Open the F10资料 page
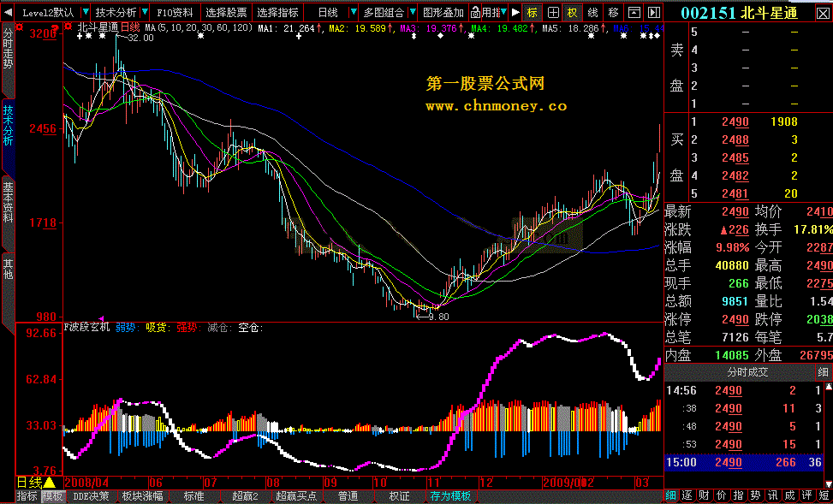 coord(176,12)
